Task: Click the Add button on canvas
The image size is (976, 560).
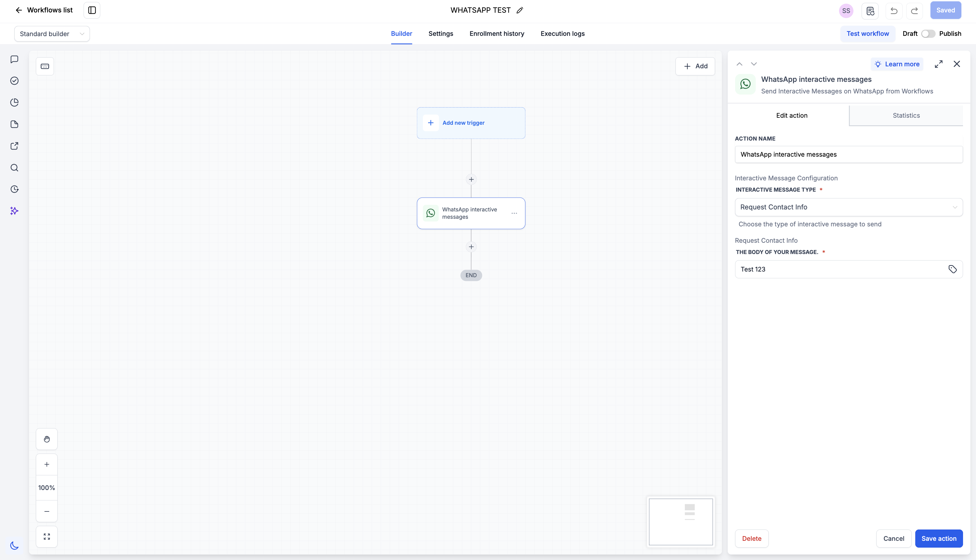Action: tap(695, 66)
